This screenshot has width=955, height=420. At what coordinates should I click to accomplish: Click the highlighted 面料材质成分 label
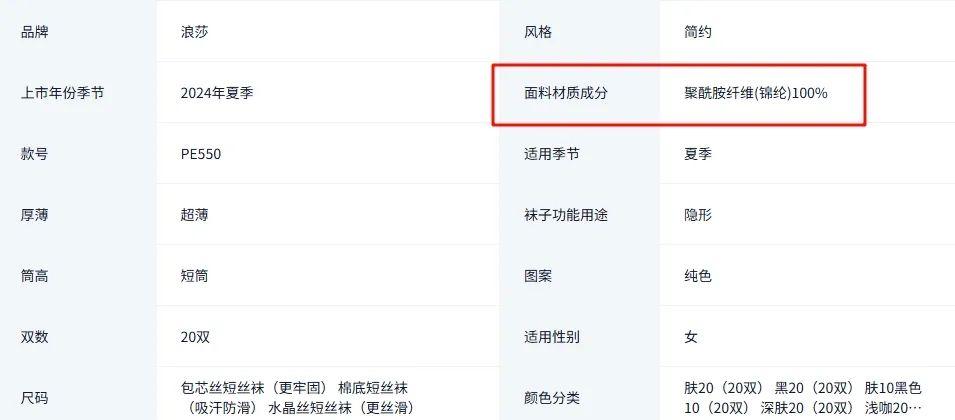tap(566, 93)
